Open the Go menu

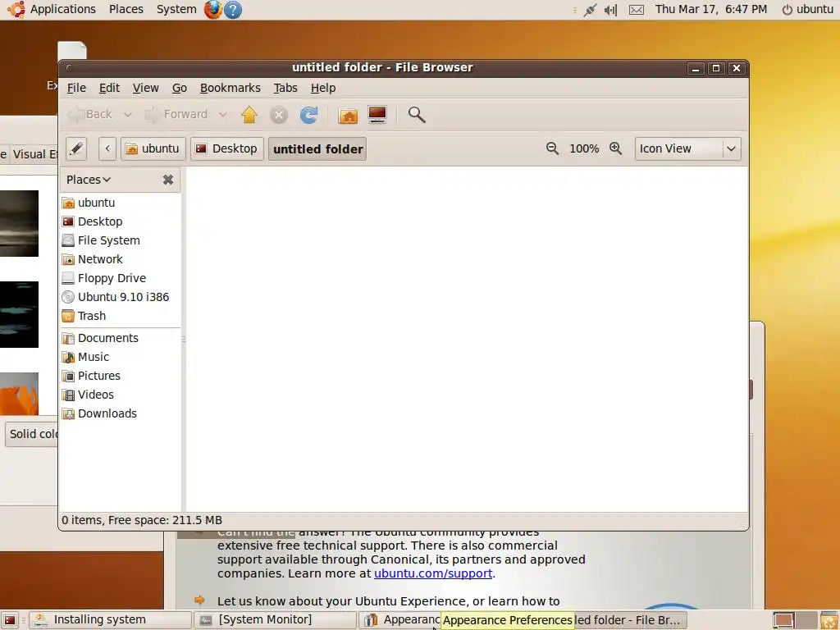coord(180,88)
